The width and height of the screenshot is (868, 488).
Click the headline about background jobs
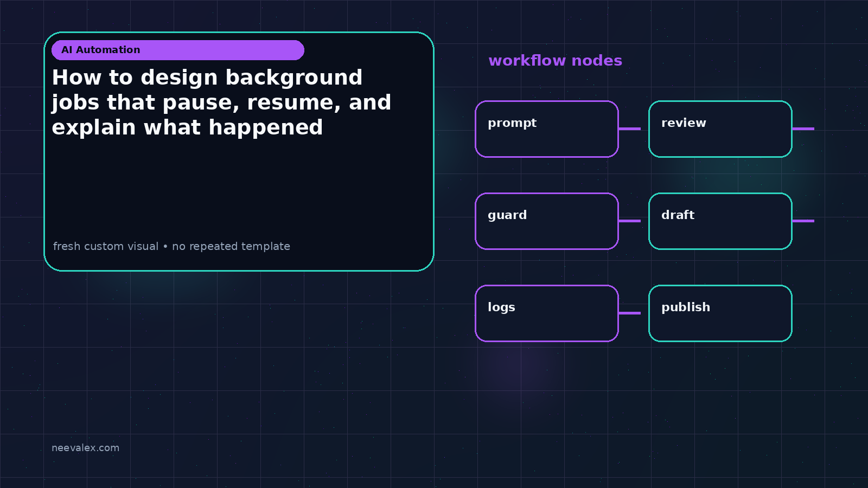click(221, 102)
